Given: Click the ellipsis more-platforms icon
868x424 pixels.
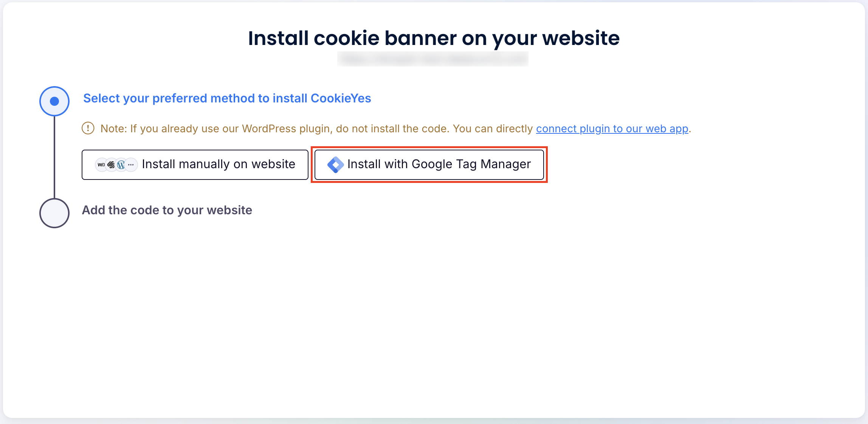Looking at the screenshot, I should click(131, 165).
